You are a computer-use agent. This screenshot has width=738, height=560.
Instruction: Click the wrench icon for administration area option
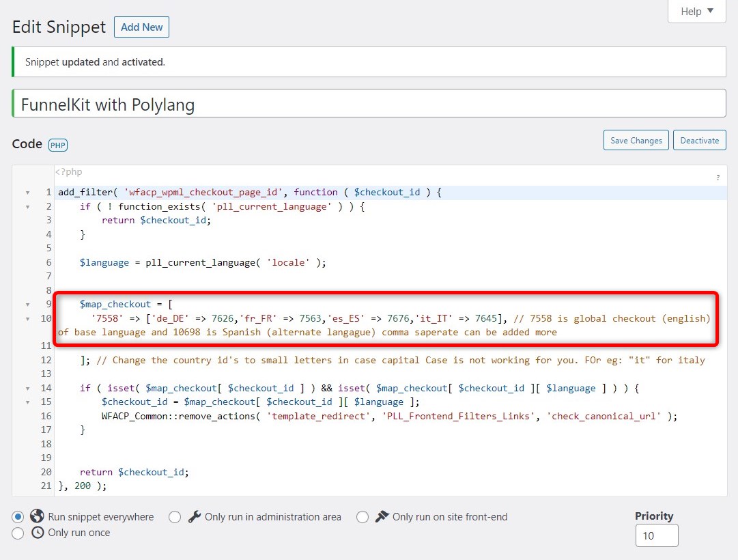pyautogui.click(x=193, y=517)
